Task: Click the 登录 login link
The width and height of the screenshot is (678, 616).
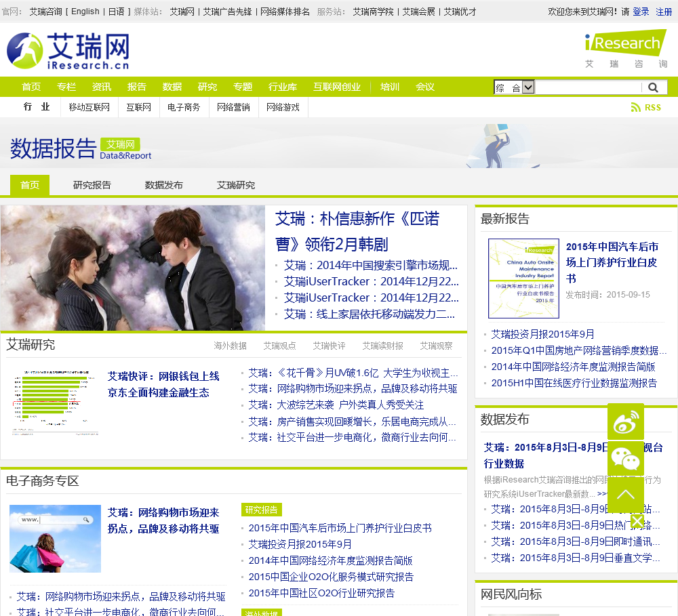Action: pos(641,12)
